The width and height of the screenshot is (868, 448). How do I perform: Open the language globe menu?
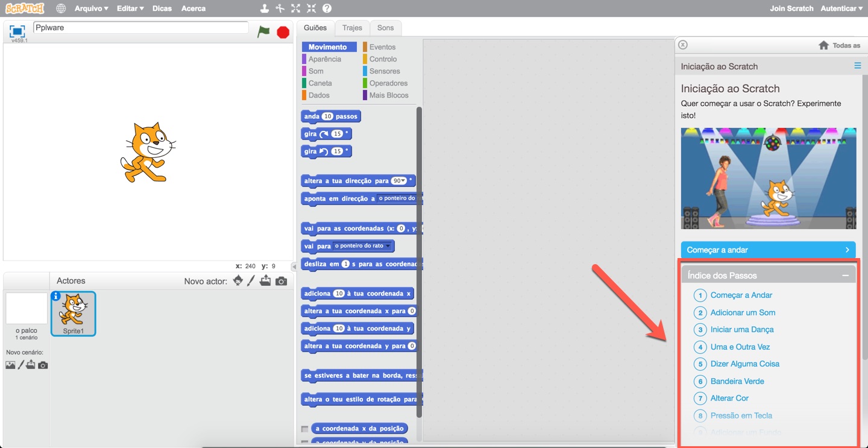click(x=60, y=8)
